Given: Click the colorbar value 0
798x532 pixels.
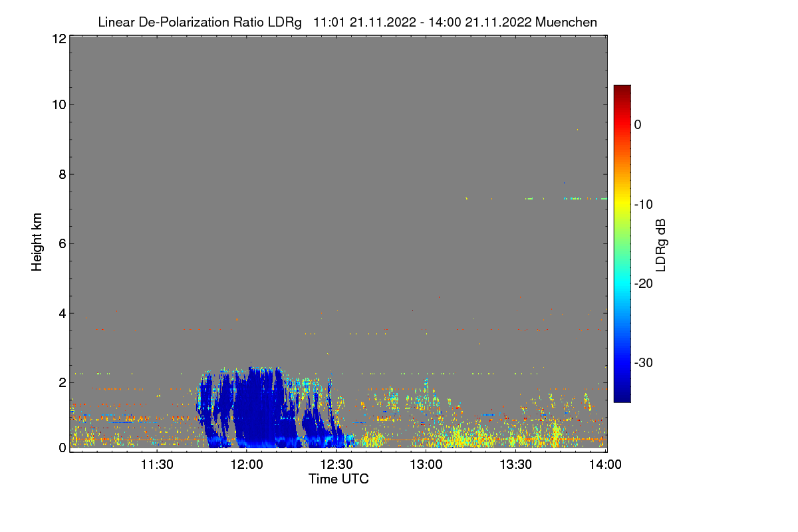Looking at the screenshot, I should click(637, 124).
